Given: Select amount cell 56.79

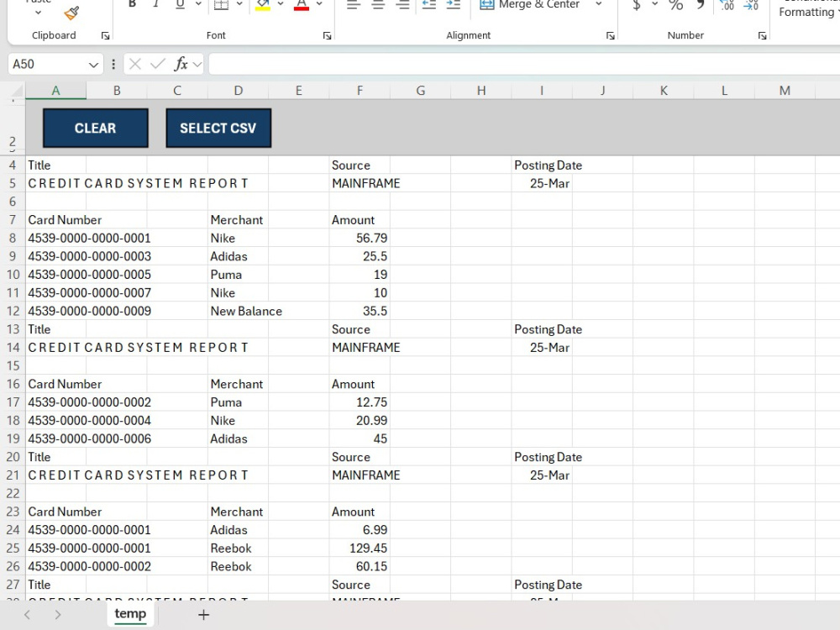Looking at the screenshot, I should pyautogui.click(x=360, y=238).
